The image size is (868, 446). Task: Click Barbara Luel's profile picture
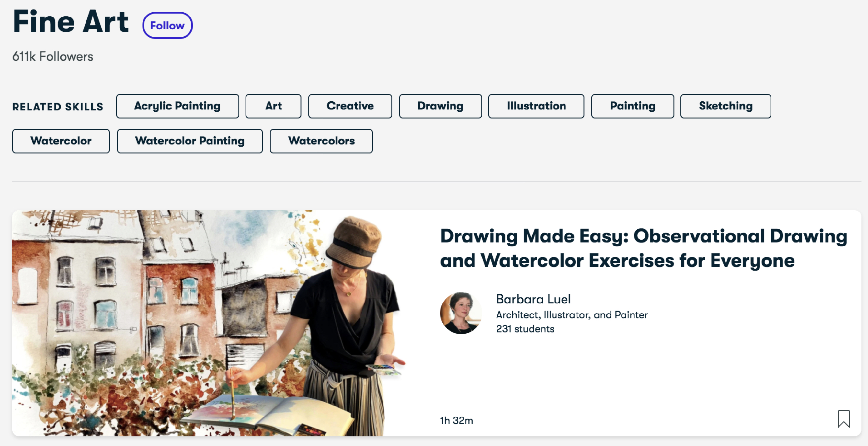[461, 313]
